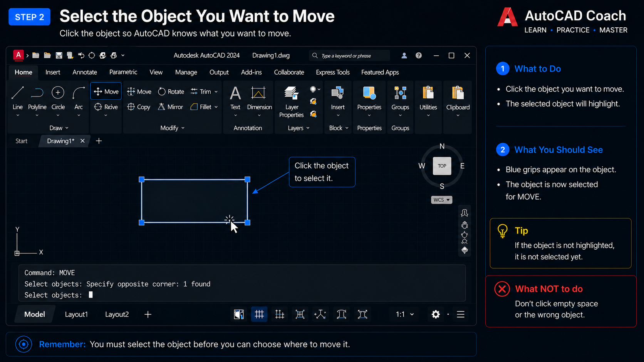Open the Fillet dropdown arrow

point(216,107)
